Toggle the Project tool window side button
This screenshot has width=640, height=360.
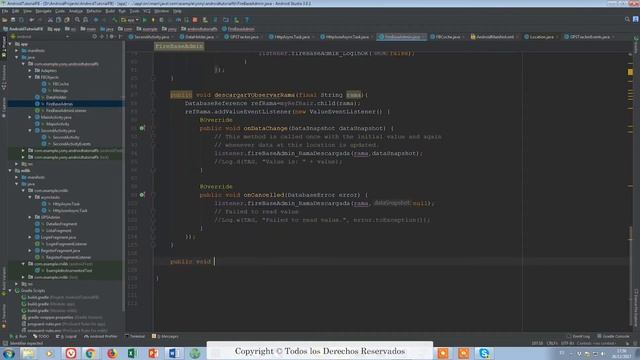coord(4,47)
